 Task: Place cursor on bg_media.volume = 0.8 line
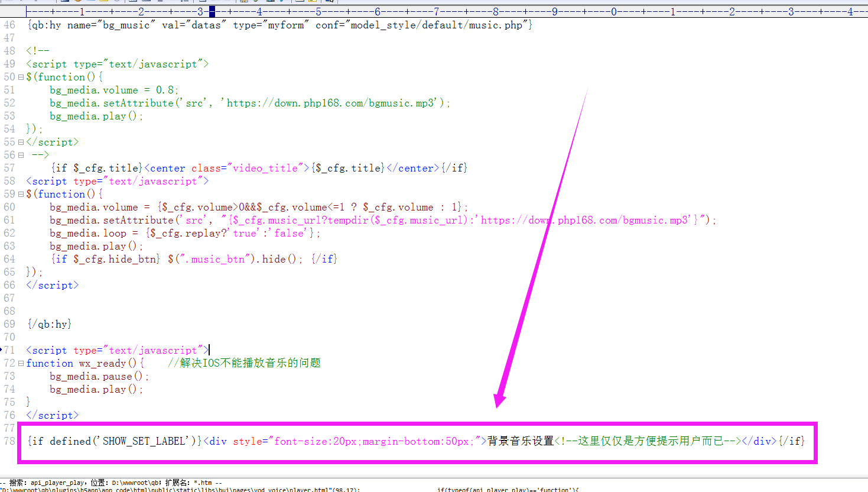click(113, 90)
